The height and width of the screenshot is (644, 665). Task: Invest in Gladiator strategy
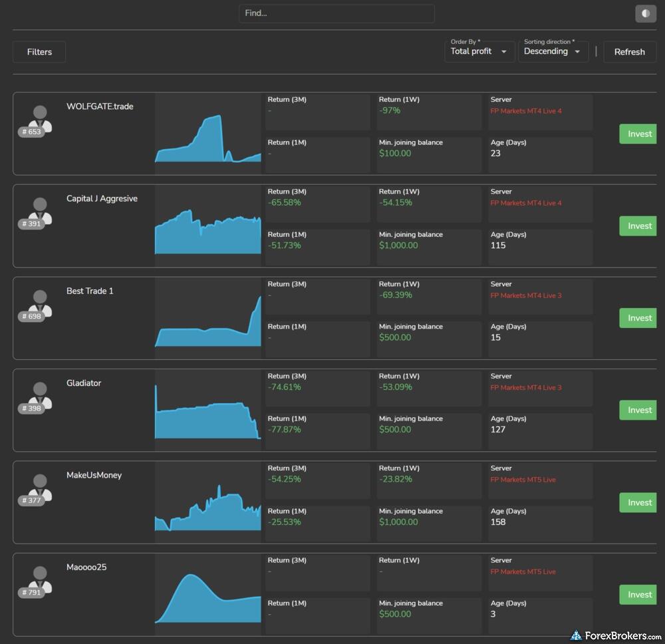tap(638, 410)
